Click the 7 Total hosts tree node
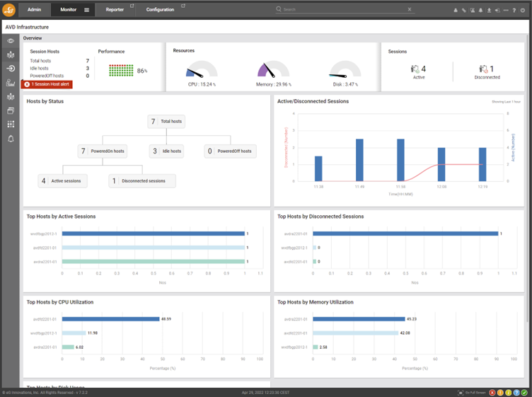Viewport: 532px width, 397px height. (166, 122)
